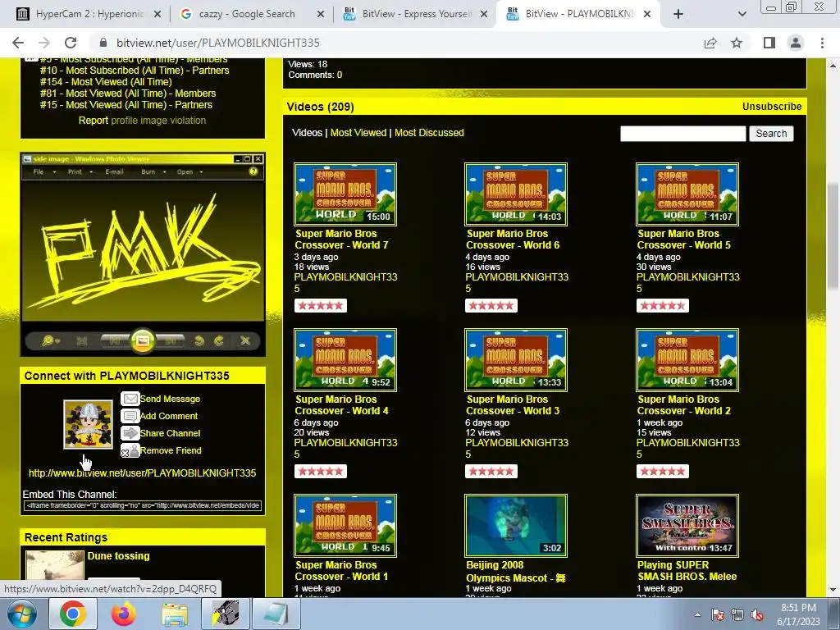Click PLAYMOBILKNIGHT335 avatar picture
840x630 pixels.
tap(88, 424)
